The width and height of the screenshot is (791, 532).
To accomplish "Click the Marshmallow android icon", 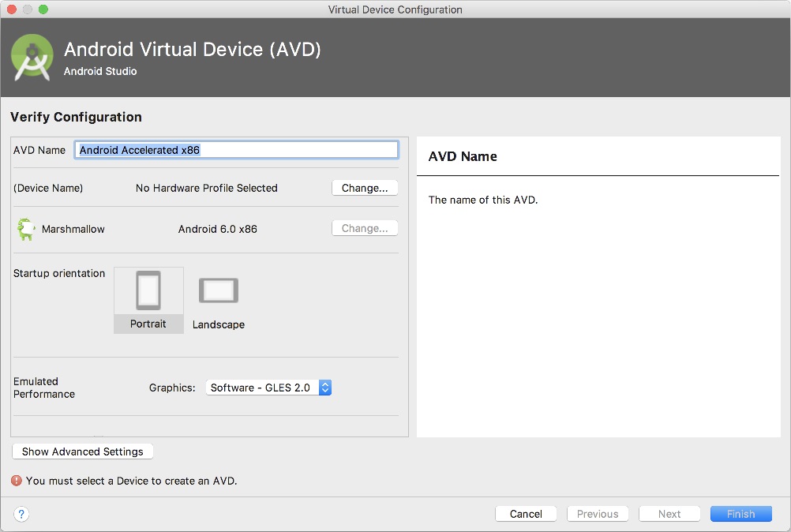I will coord(25,229).
